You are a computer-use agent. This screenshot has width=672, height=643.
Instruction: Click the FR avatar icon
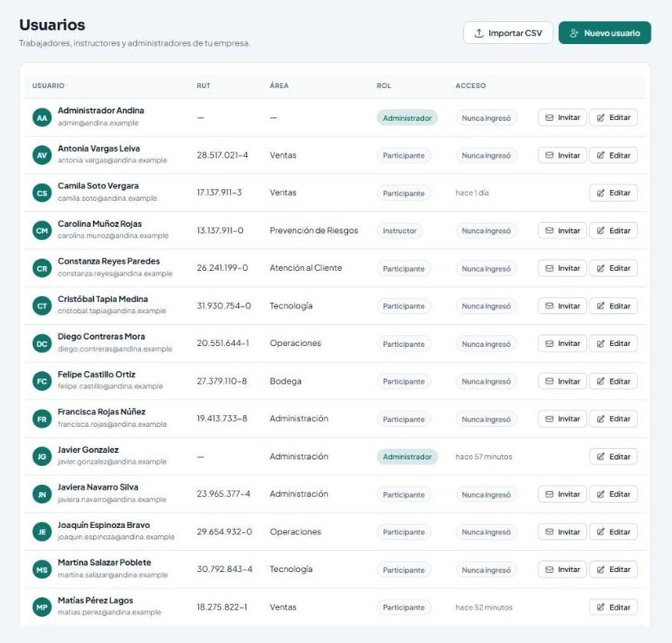click(42, 419)
